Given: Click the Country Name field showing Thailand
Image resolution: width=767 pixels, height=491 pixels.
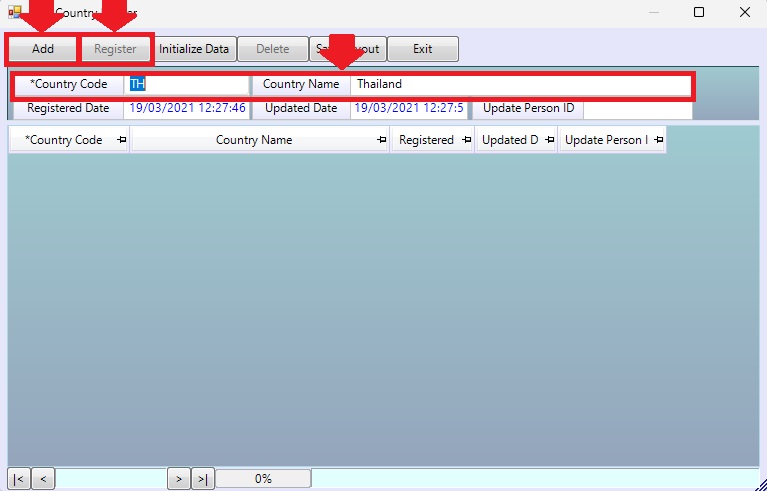Looking at the screenshot, I should tap(520, 84).
